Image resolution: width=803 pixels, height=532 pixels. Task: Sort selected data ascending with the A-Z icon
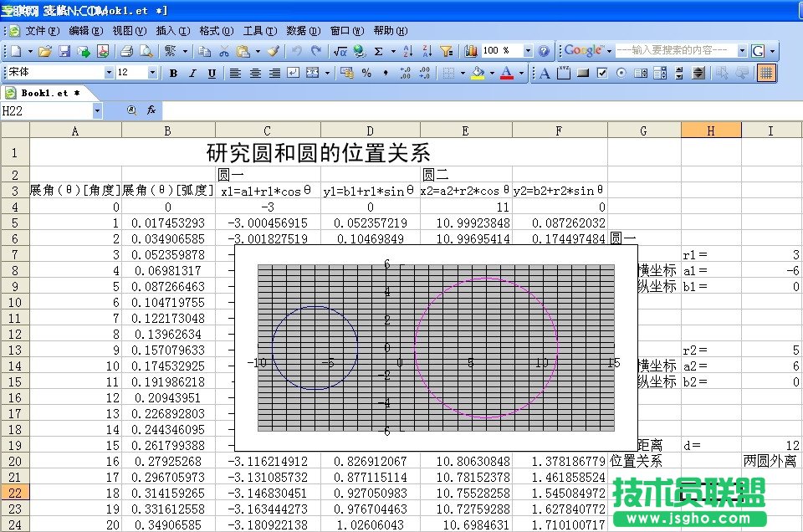[407, 50]
